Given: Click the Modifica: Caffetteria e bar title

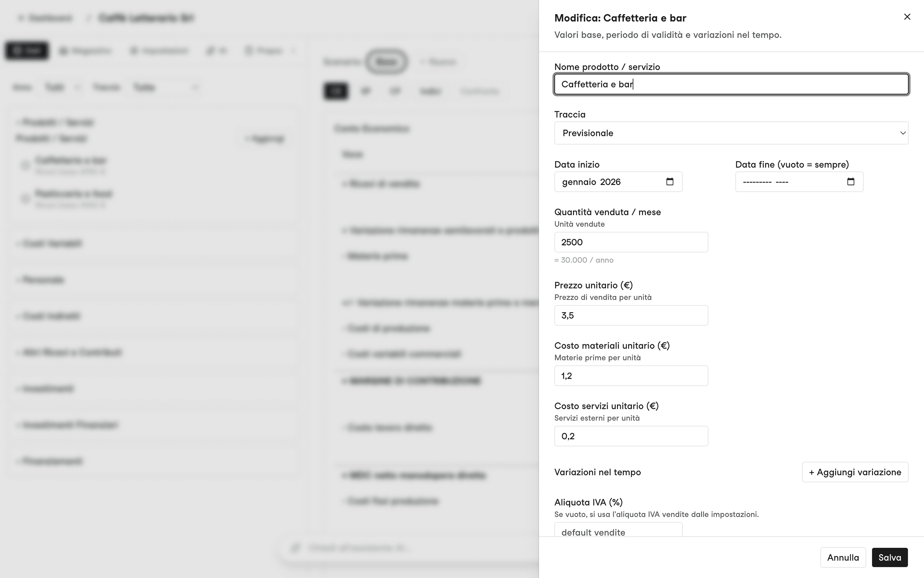Looking at the screenshot, I should pyautogui.click(x=620, y=18).
